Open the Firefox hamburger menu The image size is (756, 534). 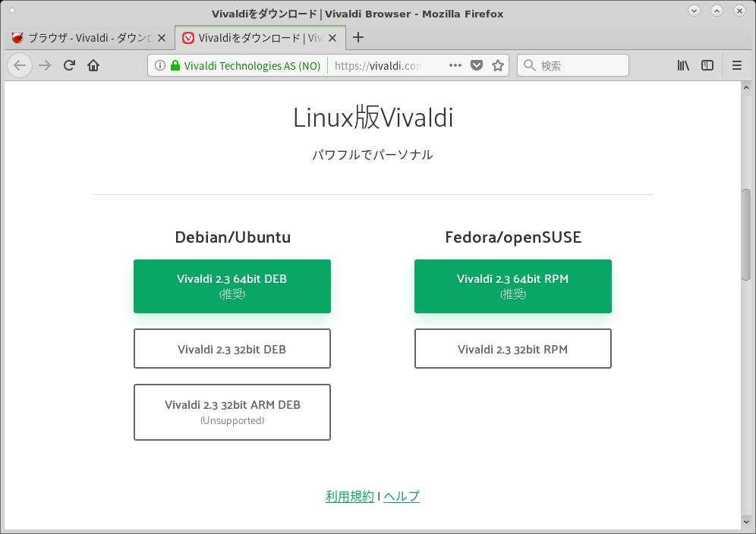[x=737, y=65]
